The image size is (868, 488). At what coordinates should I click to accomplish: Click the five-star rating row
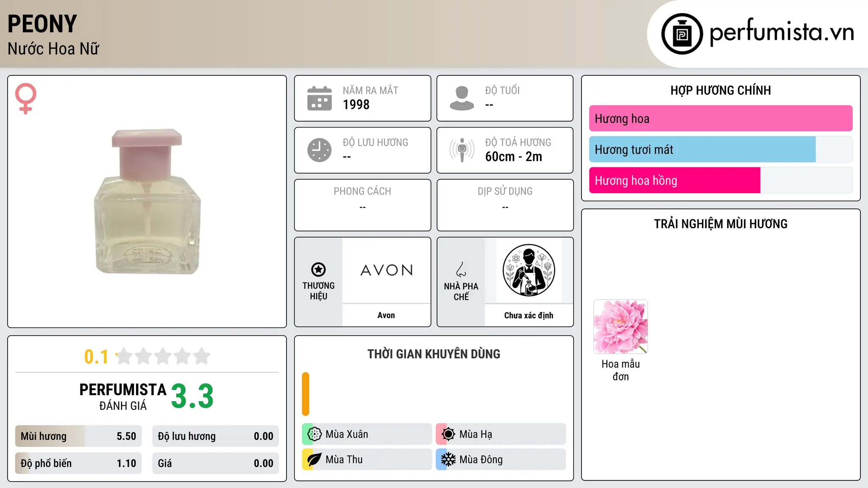(x=163, y=356)
